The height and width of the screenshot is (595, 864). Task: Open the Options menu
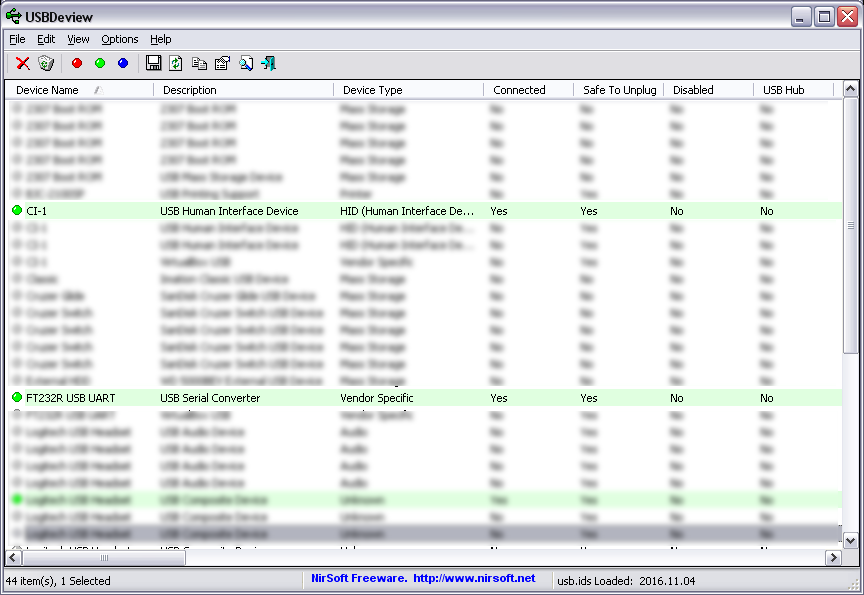(x=119, y=39)
